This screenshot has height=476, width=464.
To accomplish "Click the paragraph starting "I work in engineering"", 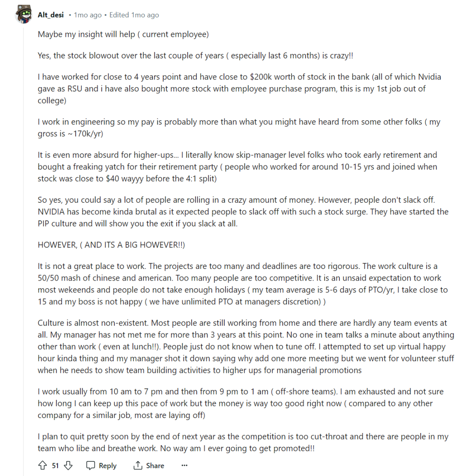I will [239, 127].
